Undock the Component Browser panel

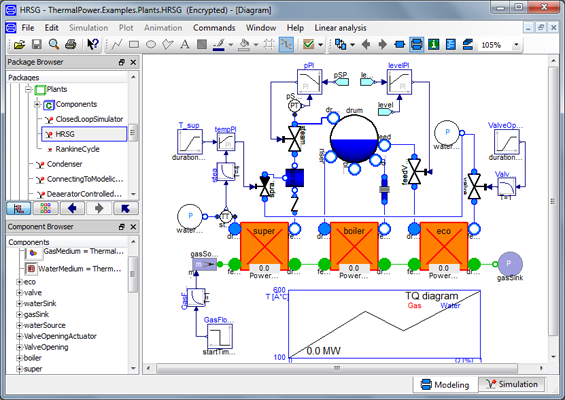(122, 227)
